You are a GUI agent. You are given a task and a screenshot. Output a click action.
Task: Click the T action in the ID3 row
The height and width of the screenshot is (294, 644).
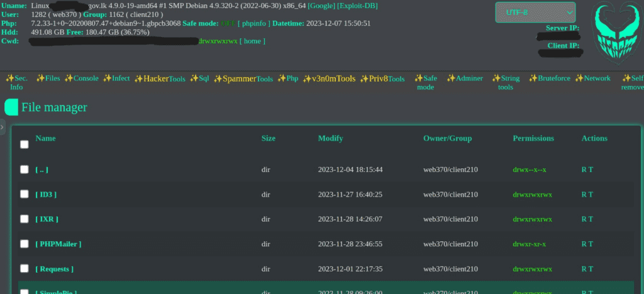[x=591, y=194]
